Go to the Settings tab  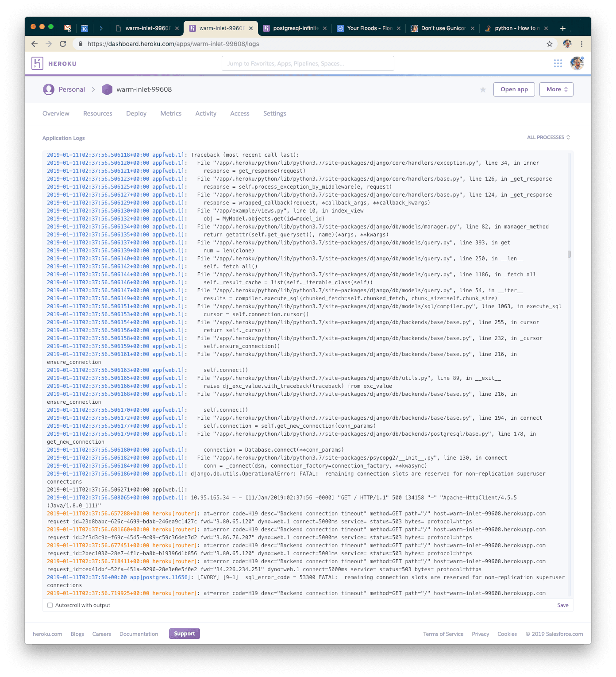(x=274, y=113)
